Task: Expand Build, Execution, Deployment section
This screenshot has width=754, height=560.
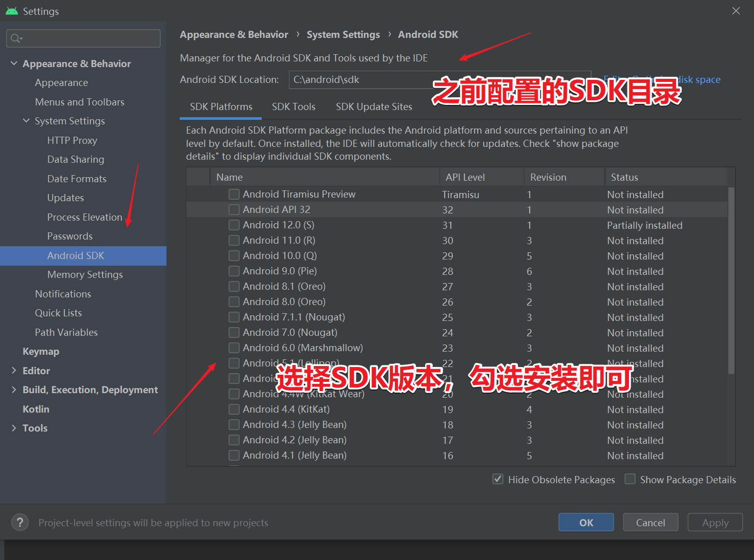Action: click(x=14, y=390)
